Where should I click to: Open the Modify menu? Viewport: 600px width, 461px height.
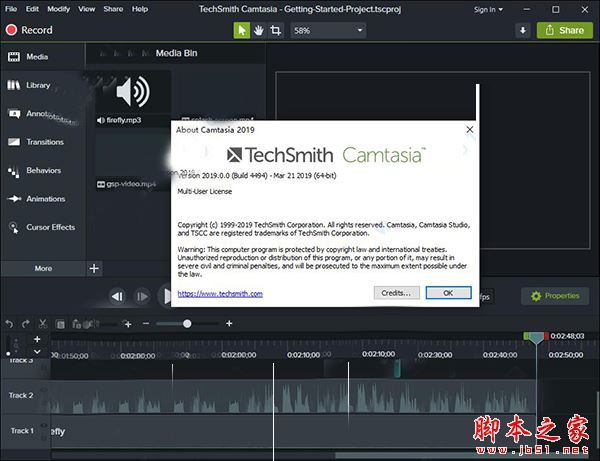coord(60,9)
